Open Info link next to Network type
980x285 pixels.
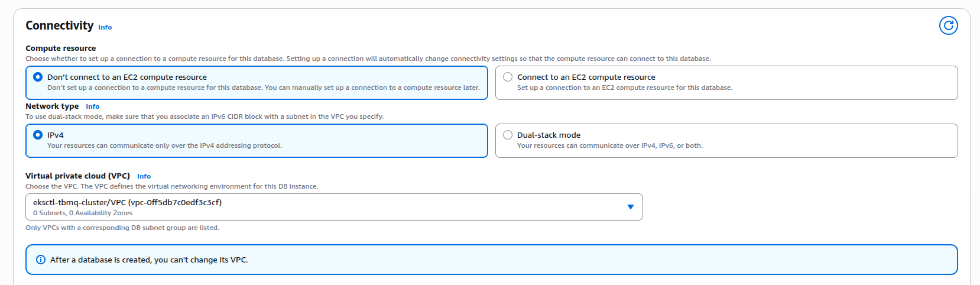pyautogui.click(x=92, y=106)
